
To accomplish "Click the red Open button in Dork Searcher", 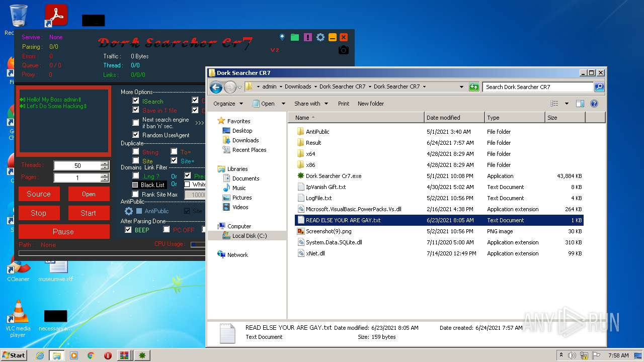I will [89, 194].
